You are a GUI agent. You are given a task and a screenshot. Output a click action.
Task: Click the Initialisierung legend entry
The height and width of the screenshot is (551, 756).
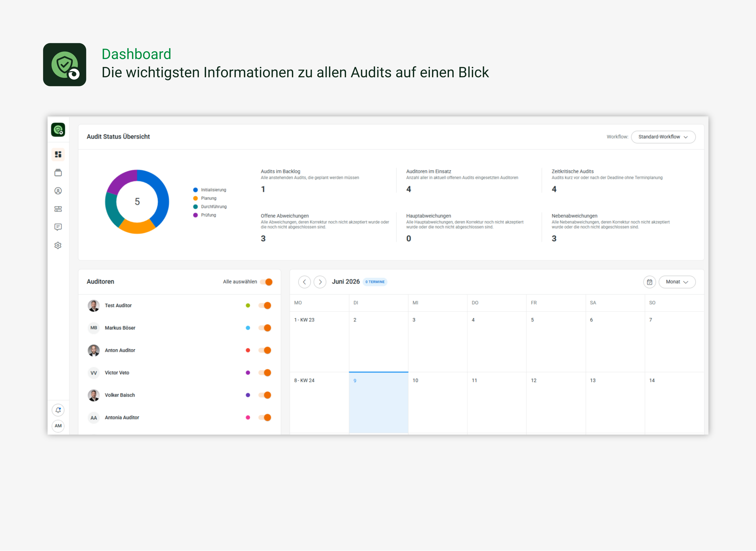coord(210,190)
